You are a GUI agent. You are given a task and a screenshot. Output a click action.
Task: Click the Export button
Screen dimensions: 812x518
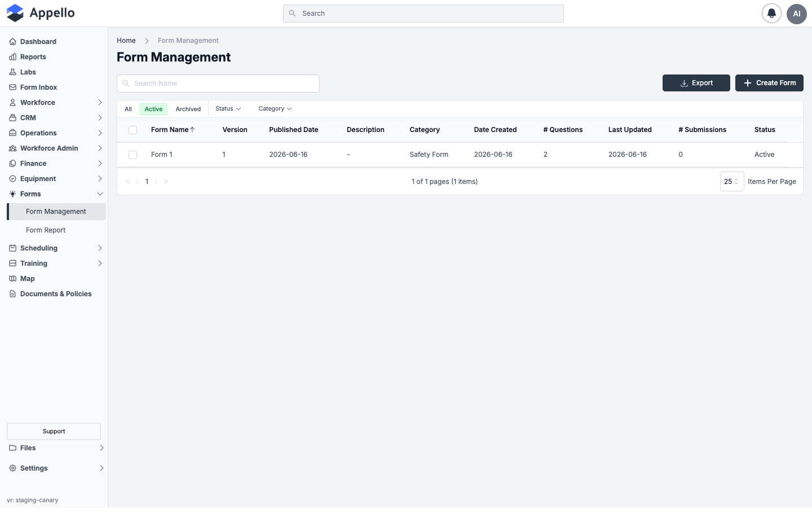tap(696, 83)
